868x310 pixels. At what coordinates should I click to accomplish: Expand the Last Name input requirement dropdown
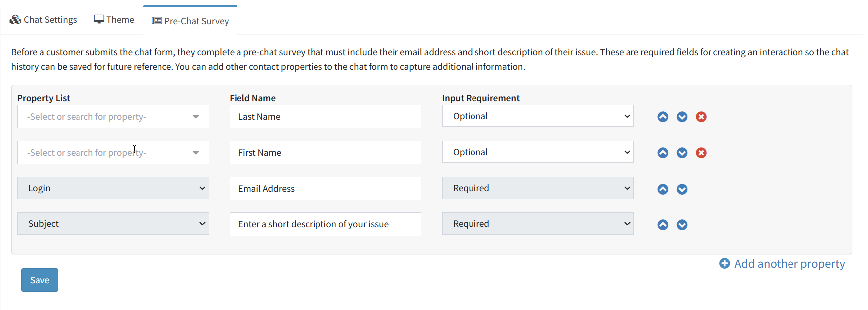538,116
